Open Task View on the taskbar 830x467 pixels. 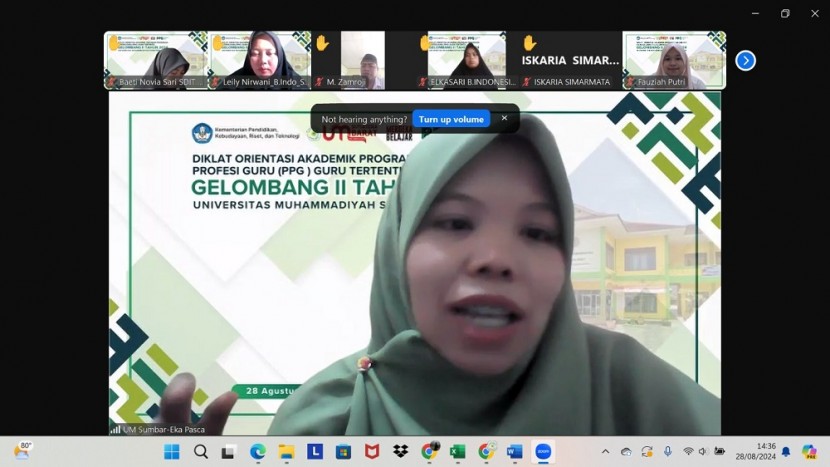pyautogui.click(x=229, y=452)
